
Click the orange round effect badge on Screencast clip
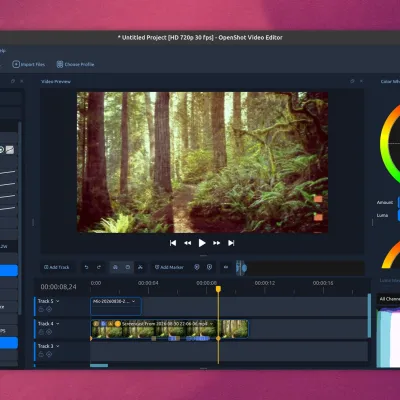pyautogui.click(x=118, y=324)
